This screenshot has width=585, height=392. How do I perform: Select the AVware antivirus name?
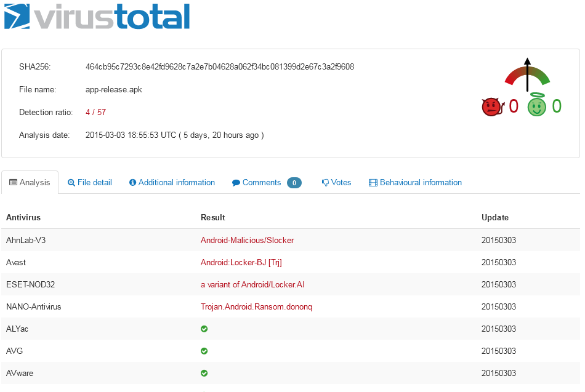(x=20, y=373)
